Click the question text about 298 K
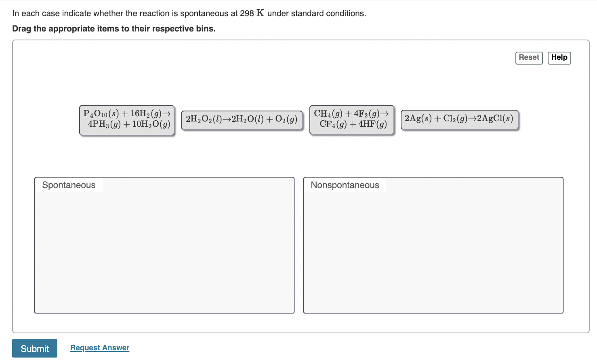597x364 pixels. 189,13
